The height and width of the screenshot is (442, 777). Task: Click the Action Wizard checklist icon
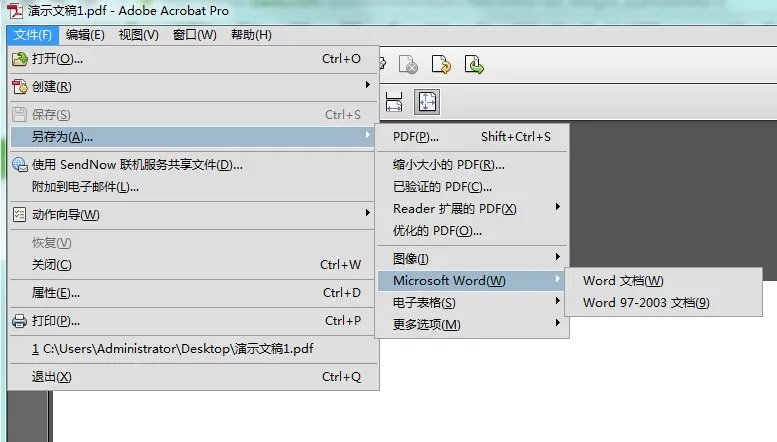pos(19,215)
